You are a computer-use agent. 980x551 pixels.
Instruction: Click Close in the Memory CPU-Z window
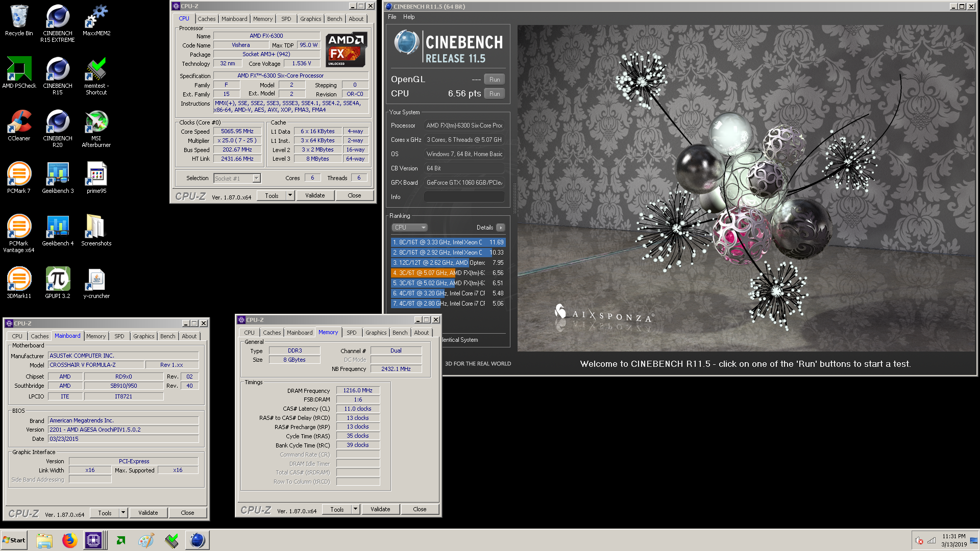(x=420, y=509)
